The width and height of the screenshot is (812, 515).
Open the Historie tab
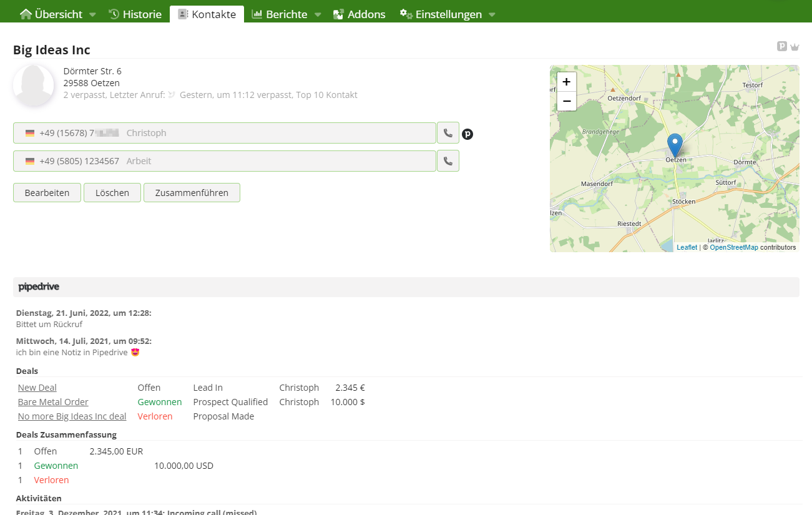(135, 14)
